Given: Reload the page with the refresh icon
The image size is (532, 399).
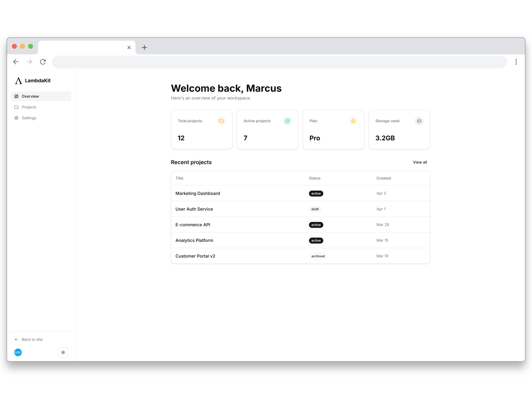Looking at the screenshot, I should click(43, 62).
